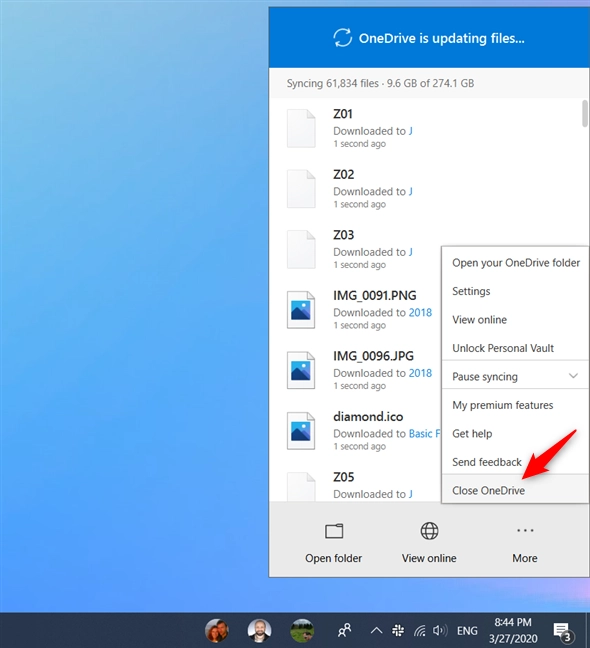Viewport: 590px width, 648px height.
Task: Open the 2018 link under IMG_0096.JPG
Action: [x=420, y=373]
